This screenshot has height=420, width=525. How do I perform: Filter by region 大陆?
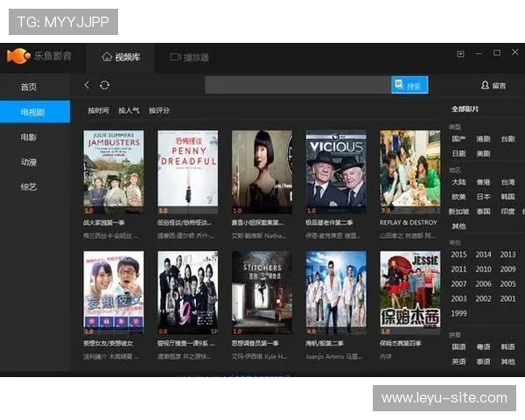(458, 182)
